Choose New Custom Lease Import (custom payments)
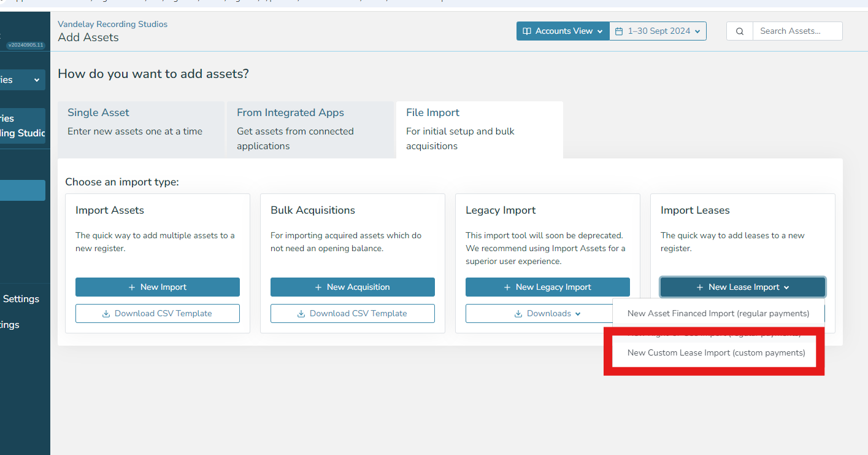The image size is (868, 455). coord(716,353)
